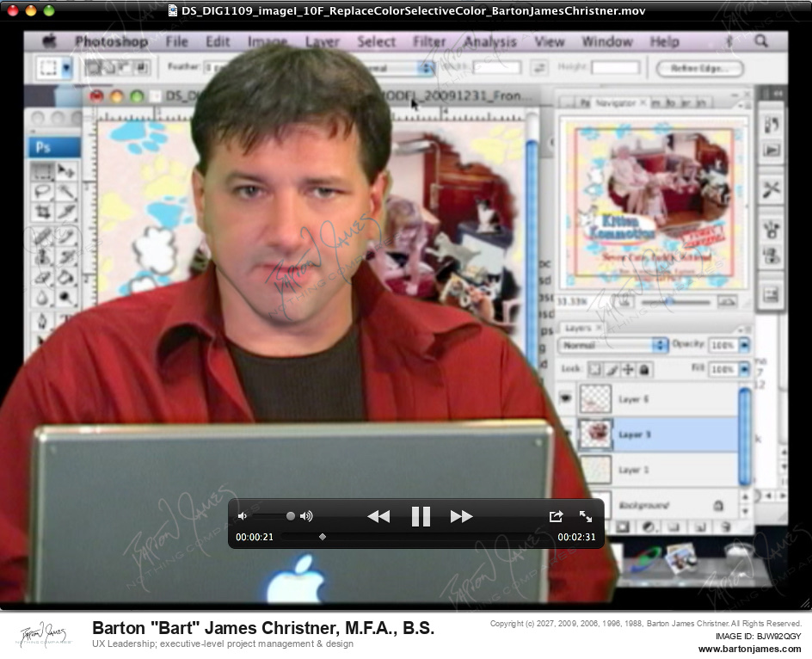Click the Navigator zoom in mountains button
Viewport: 812px width, 659px height.
coord(727,301)
